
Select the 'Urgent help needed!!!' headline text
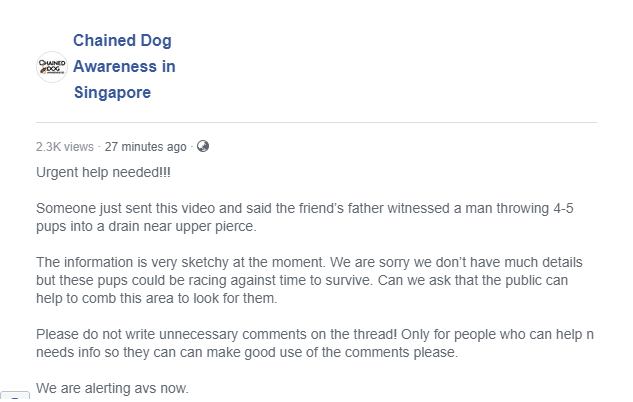tap(103, 172)
